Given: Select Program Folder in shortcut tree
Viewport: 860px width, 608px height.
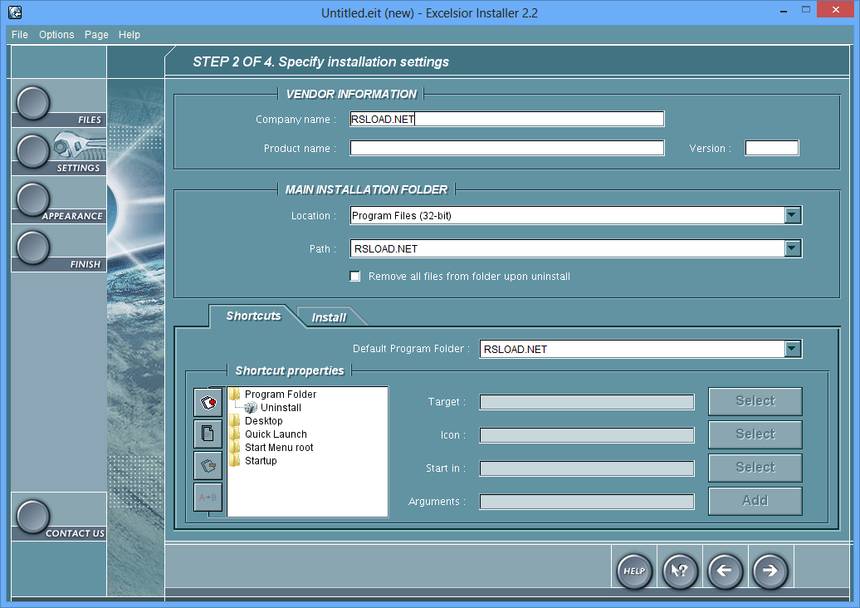Looking at the screenshot, I should (280, 394).
